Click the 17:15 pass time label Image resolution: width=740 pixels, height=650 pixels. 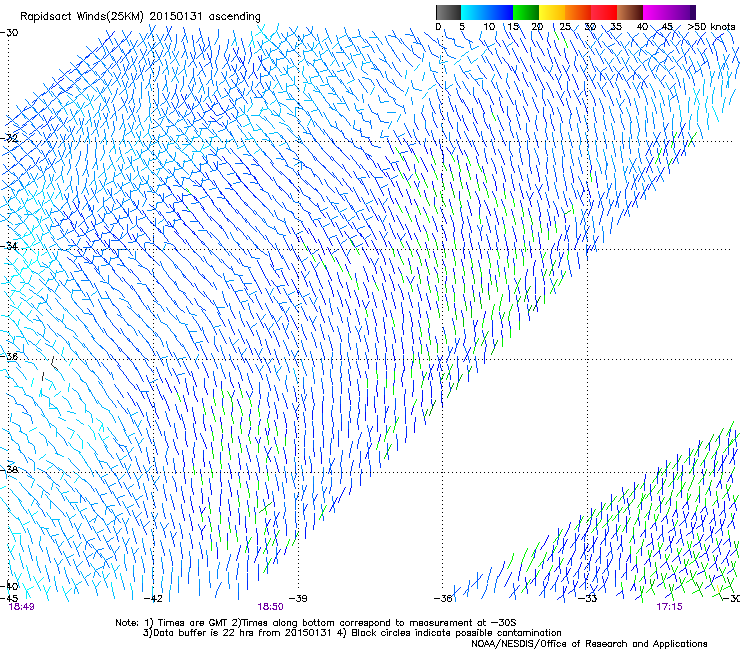point(669,607)
